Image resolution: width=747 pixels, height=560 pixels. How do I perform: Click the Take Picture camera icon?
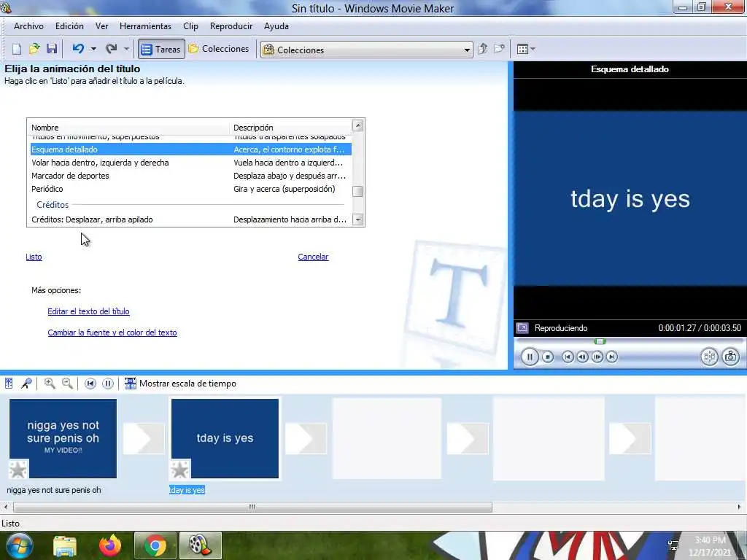[x=730, y=357]
